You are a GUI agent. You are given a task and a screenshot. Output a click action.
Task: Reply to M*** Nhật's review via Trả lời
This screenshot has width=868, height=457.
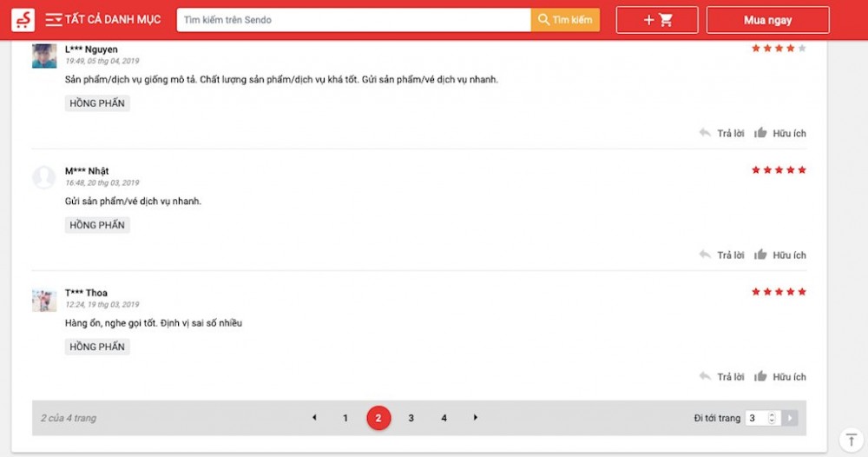[722, 255]
